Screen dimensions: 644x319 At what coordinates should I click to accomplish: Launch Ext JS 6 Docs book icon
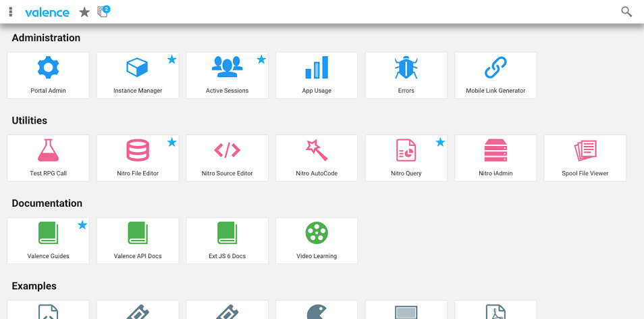tap(227, 233)
